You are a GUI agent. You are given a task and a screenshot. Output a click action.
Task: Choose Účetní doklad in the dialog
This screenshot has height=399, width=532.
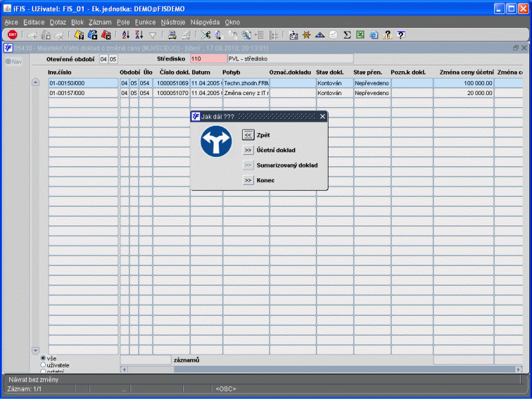[x=248, y=150]
